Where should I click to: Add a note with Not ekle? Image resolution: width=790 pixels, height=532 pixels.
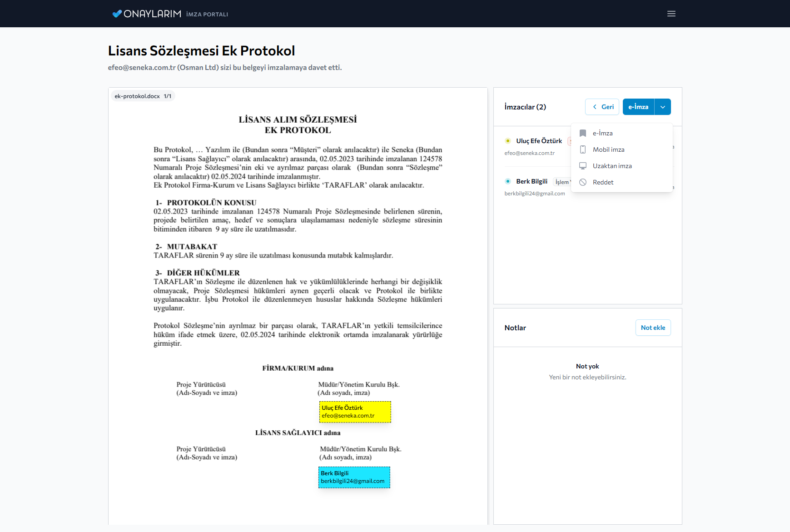tap(653, 328)
